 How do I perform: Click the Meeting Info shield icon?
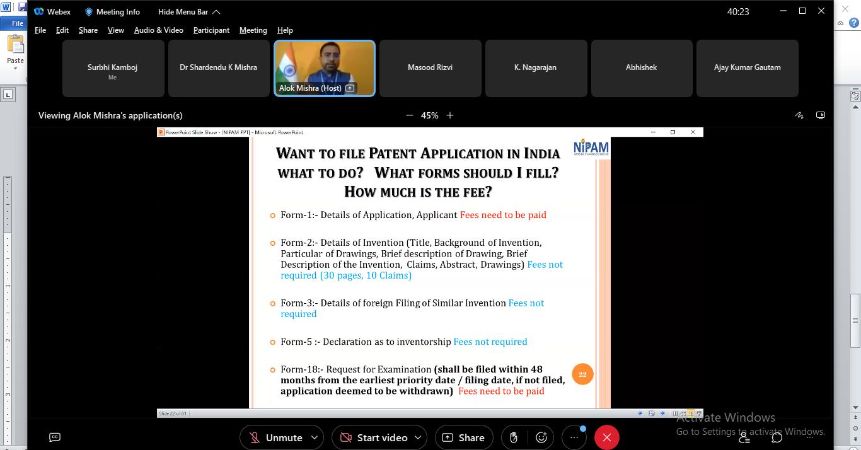click(89, 12)
